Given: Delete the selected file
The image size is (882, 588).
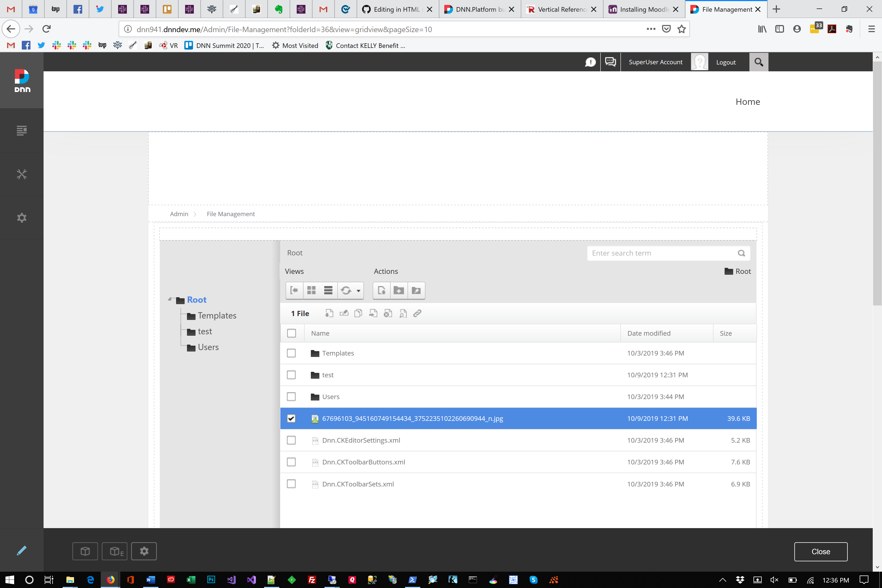Looking at the screenshot, I should tap(388, 313).
